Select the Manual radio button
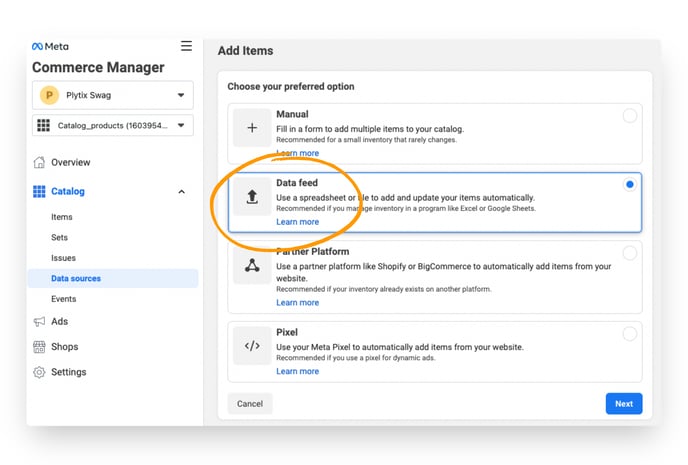 click(630, 116)
